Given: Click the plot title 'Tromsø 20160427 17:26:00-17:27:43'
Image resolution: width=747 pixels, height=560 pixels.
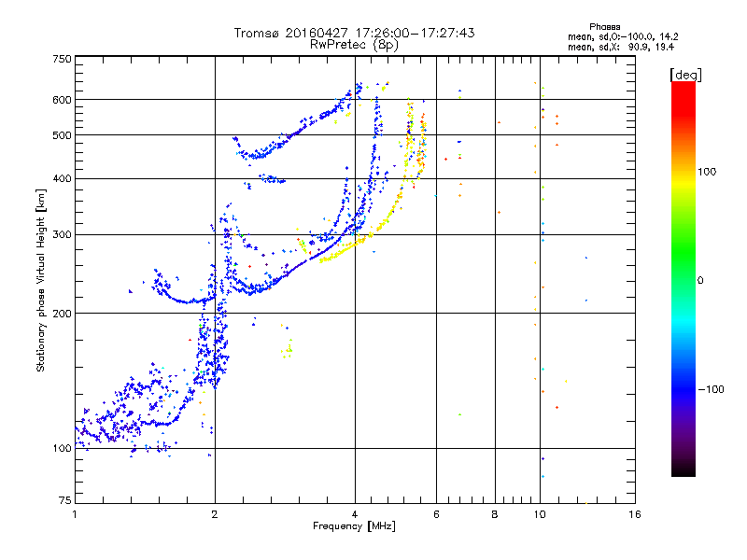Looking at the screenshot, I should pos(354,33).
